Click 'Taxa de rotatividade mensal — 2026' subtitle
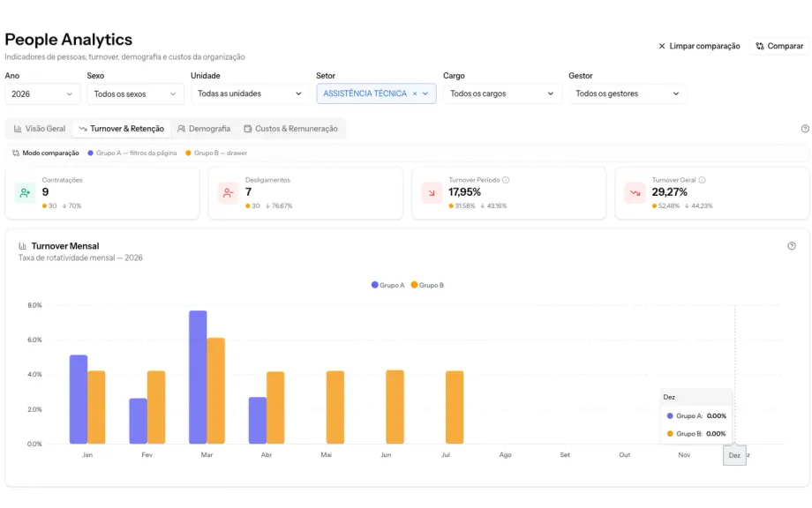 pos(80,258)
